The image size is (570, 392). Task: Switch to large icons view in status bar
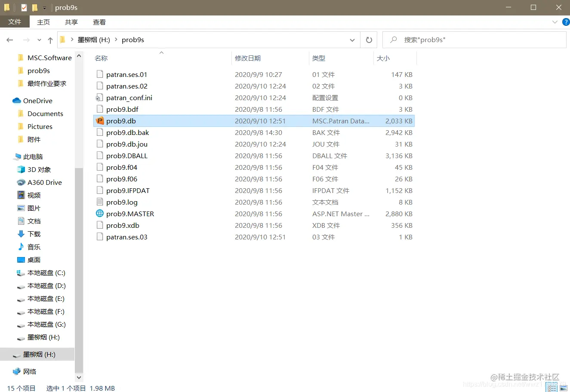563,388
